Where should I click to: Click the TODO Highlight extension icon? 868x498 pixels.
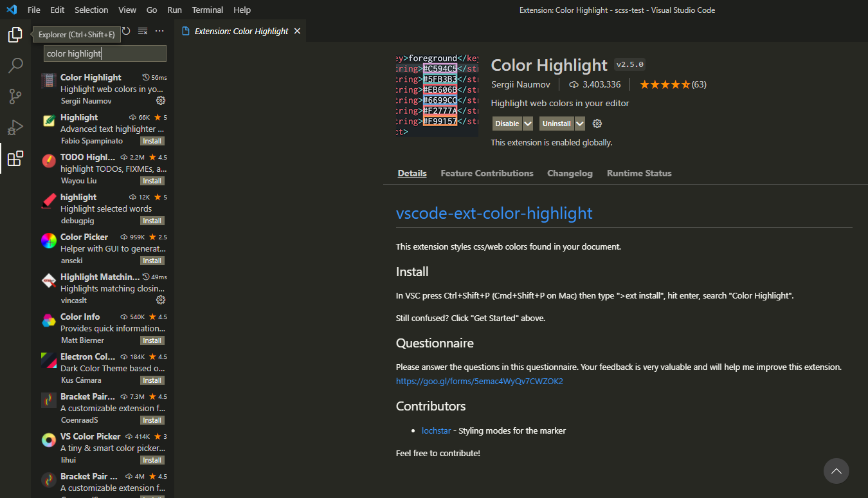pos(49,161)
